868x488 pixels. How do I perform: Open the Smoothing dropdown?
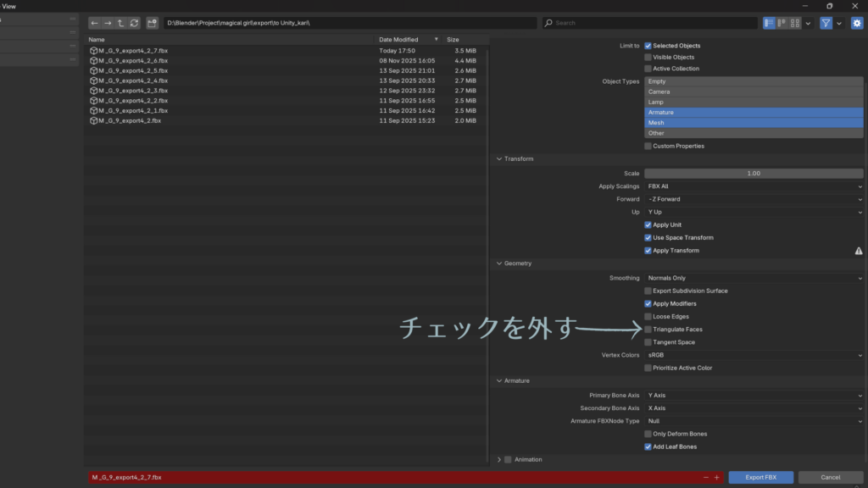click(753, 278)
